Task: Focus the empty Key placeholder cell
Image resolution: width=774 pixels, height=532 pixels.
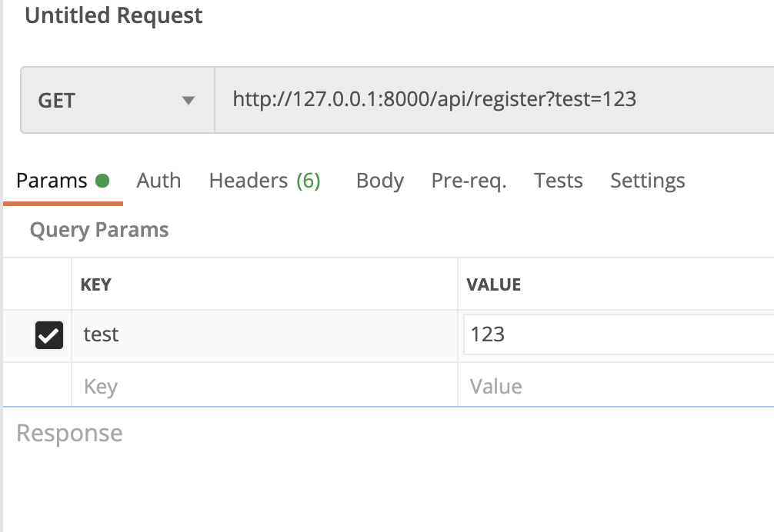Action: (x=262, y=385)
